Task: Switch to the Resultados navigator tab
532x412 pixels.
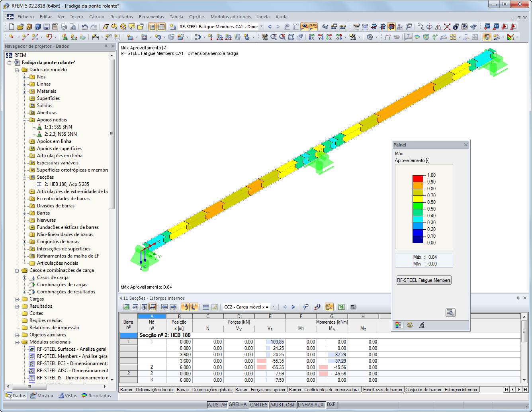Action: click(x=96, y=396)
